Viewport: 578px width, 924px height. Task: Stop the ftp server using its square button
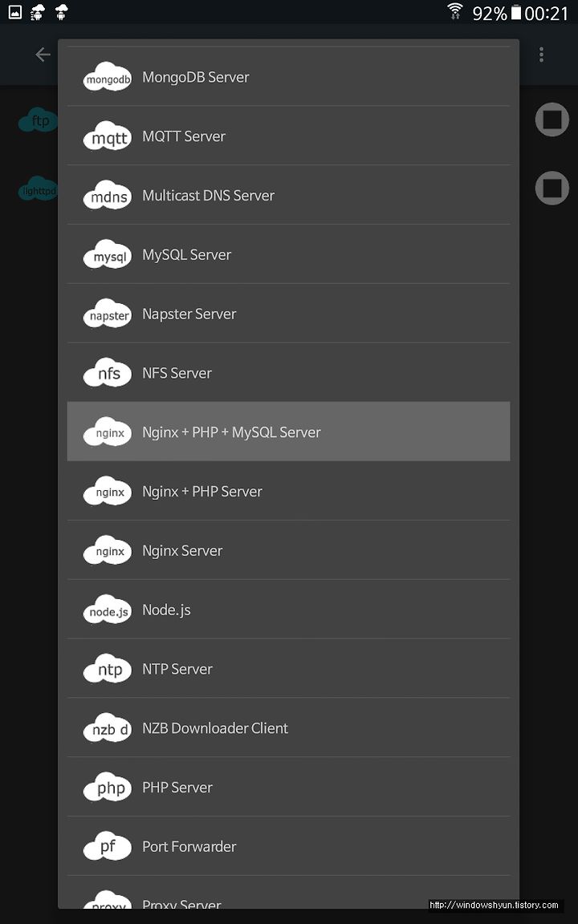pyautogui.click(x=552, y=120)
